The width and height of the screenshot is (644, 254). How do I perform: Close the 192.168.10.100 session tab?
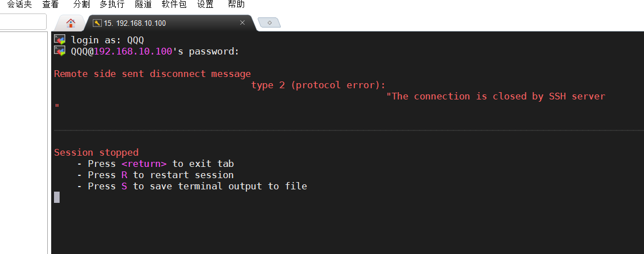(242, 23)
